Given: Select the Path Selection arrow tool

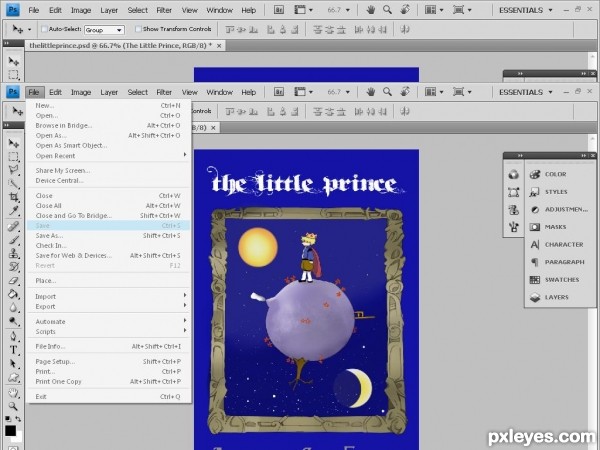Looking at the screenshot, I should tap(13, 364).
